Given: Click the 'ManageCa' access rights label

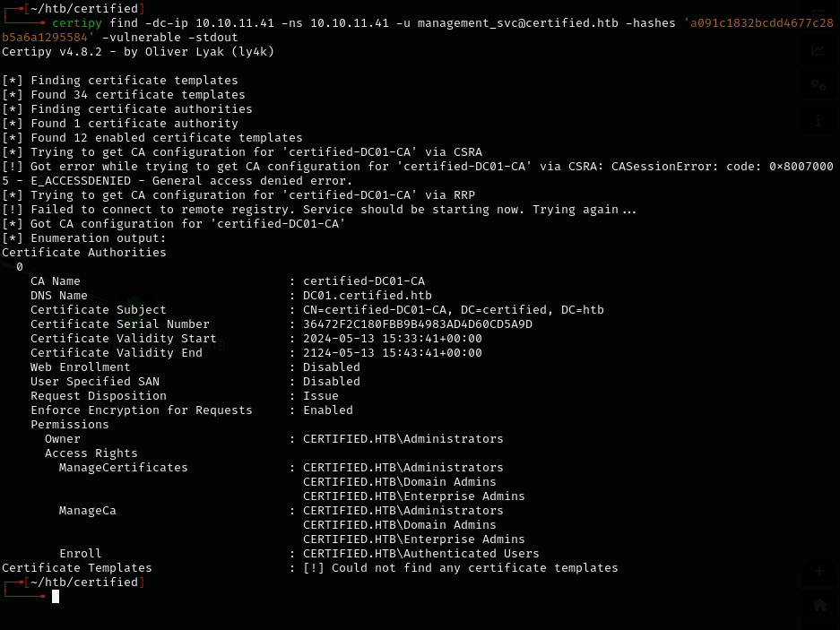Looking at the screenshot, I should 88,511.
